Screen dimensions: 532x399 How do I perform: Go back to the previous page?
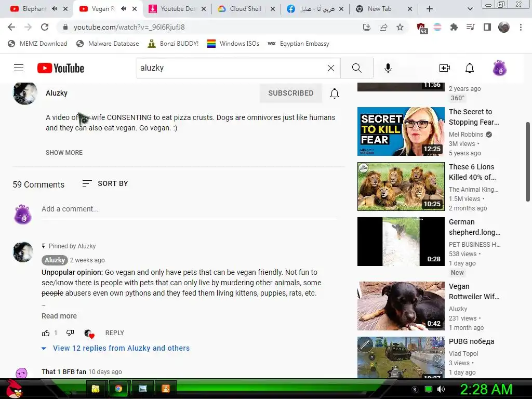11,27
